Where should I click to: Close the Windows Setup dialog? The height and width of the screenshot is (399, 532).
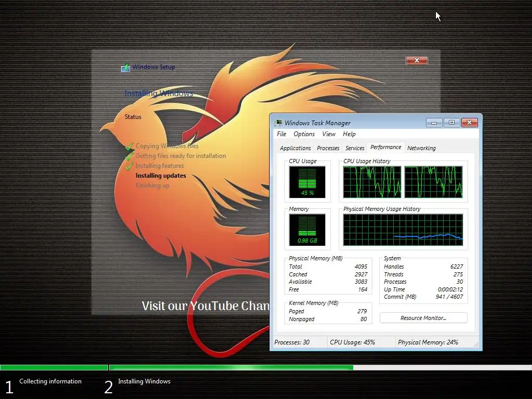click(x=417, y=60)
